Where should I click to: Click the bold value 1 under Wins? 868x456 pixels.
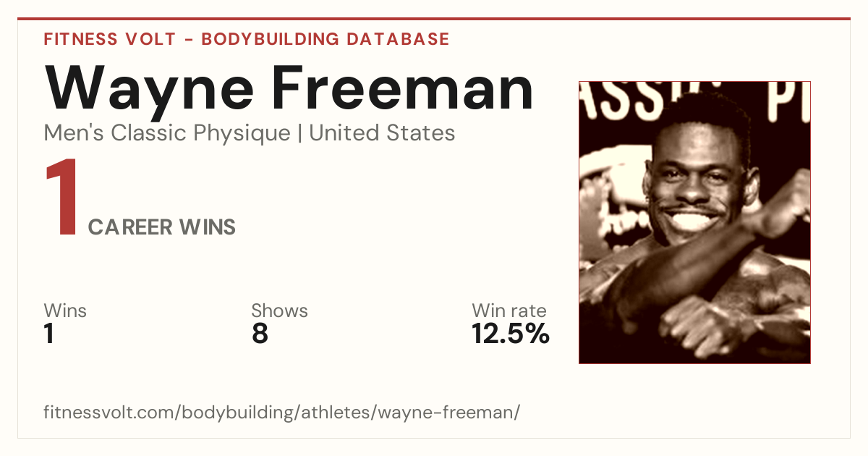[49, 334]
